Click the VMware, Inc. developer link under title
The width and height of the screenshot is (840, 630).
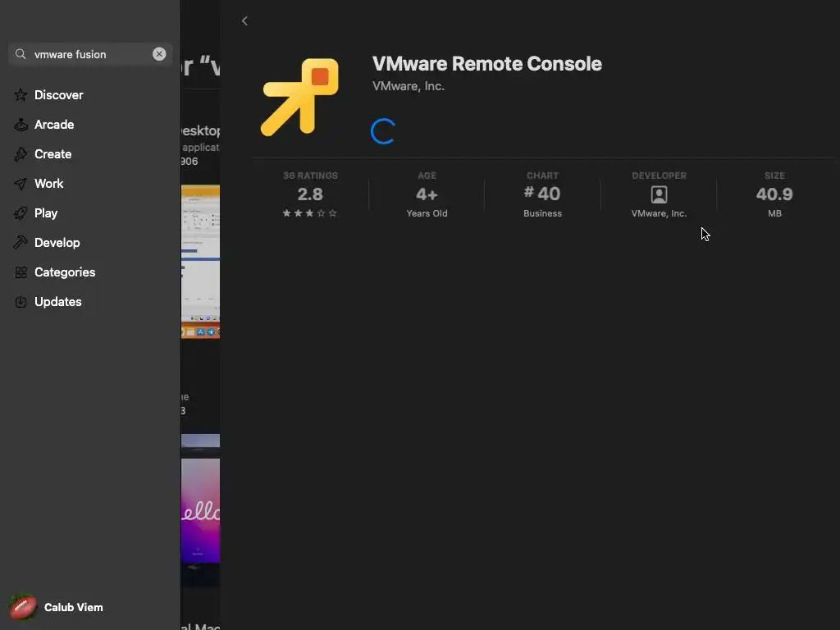(409, 85)
